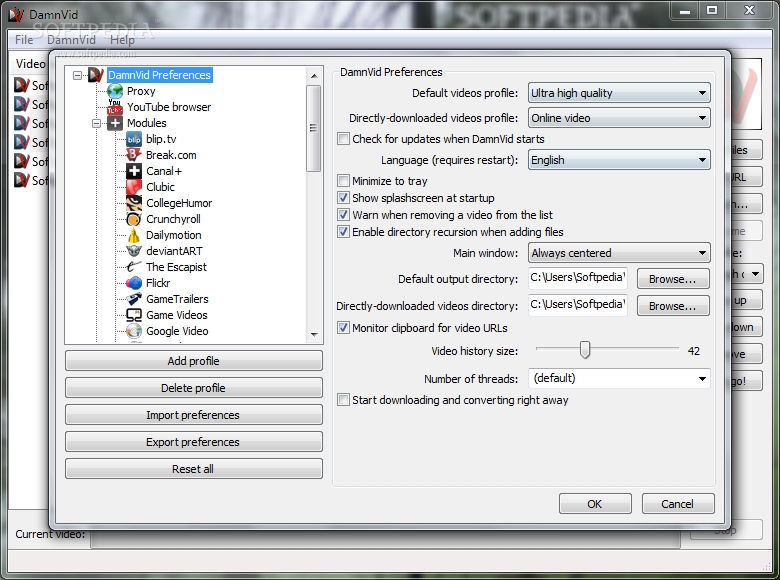Click the GameTrailers module icon
780x580 pixels.
pyautogui.click(x=134, y=299)
